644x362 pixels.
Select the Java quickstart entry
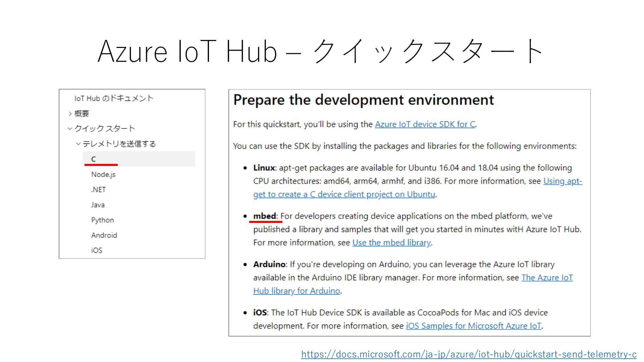coord(98,205)
